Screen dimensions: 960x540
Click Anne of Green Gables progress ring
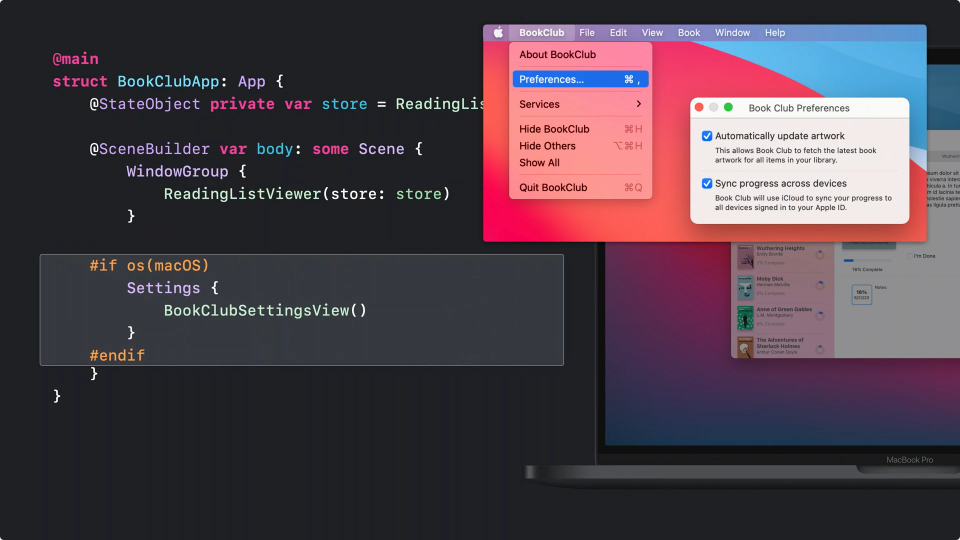820,315
